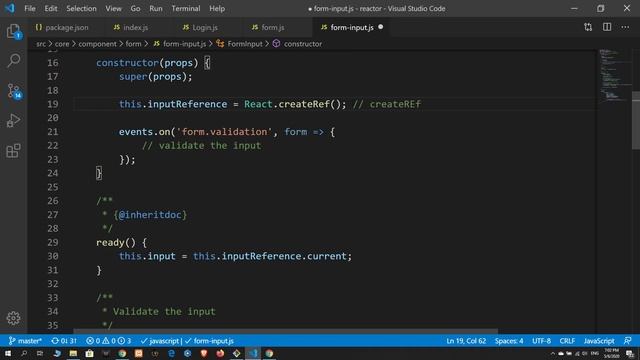Open the Help menu

217,8
